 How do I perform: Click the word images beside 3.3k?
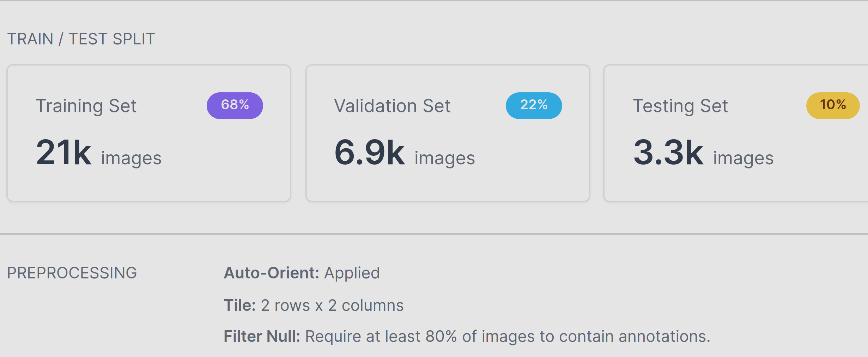(743, 158)
